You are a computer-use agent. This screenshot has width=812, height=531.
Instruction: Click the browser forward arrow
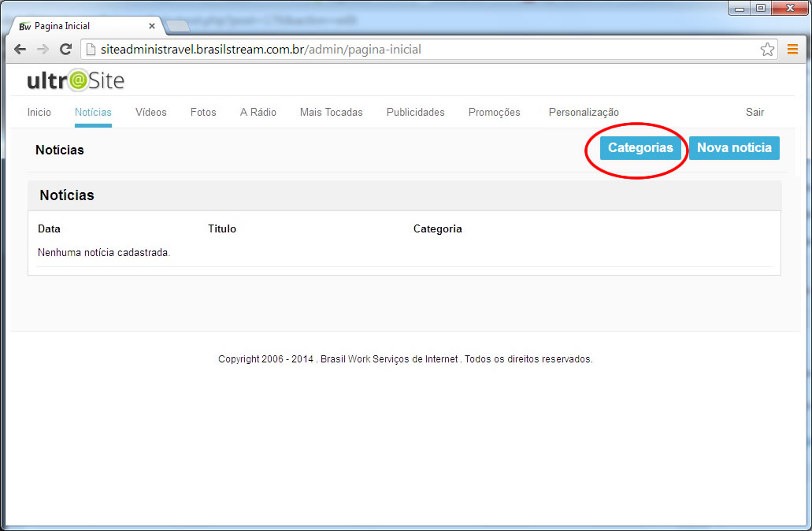[43, 49]
